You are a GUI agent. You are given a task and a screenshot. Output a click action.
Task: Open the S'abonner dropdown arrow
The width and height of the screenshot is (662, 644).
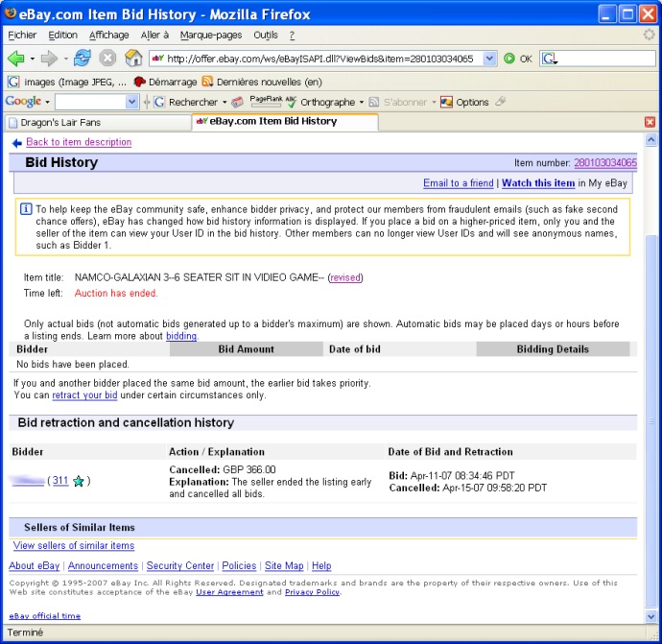point(434,102)
